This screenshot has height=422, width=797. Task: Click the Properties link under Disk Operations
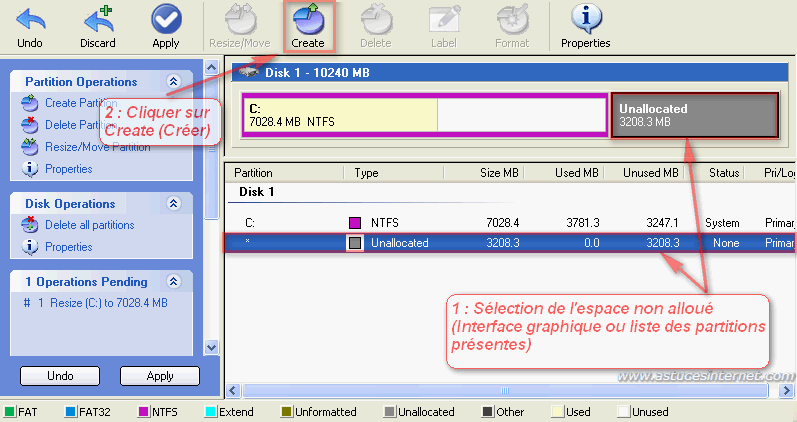[x=69, y=247]
